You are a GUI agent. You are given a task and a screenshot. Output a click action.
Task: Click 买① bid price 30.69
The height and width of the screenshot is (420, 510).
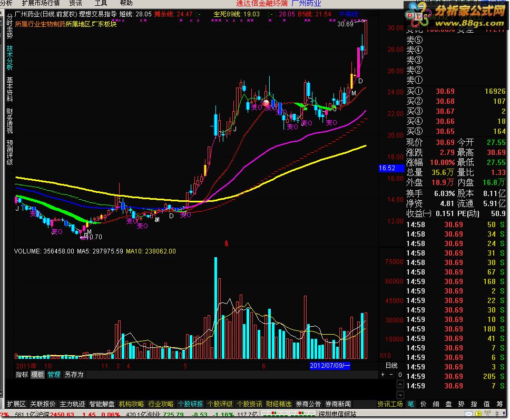point(445,91)
